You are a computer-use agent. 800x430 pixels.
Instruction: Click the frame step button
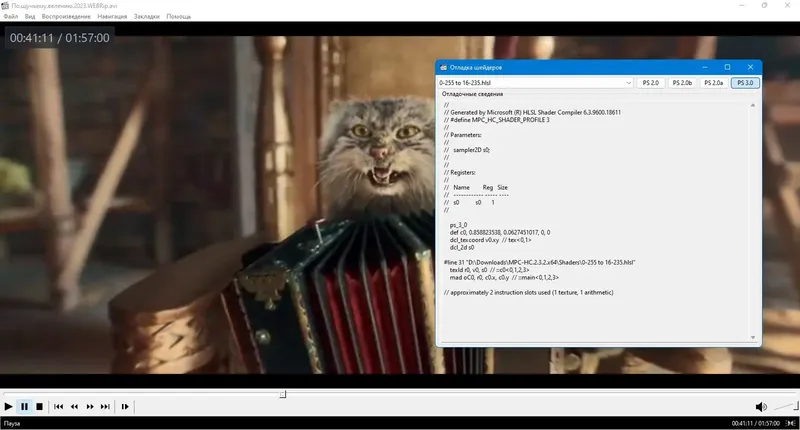(x=125, y=407)
